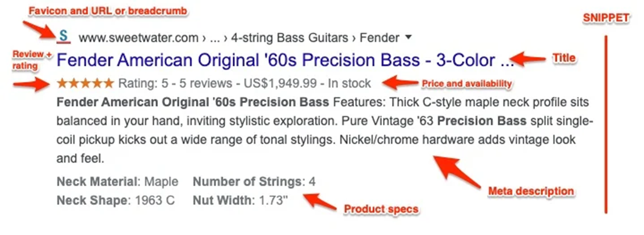Click the five orange rating stars
The image size is (644, 235).
(x=86, y=84)
